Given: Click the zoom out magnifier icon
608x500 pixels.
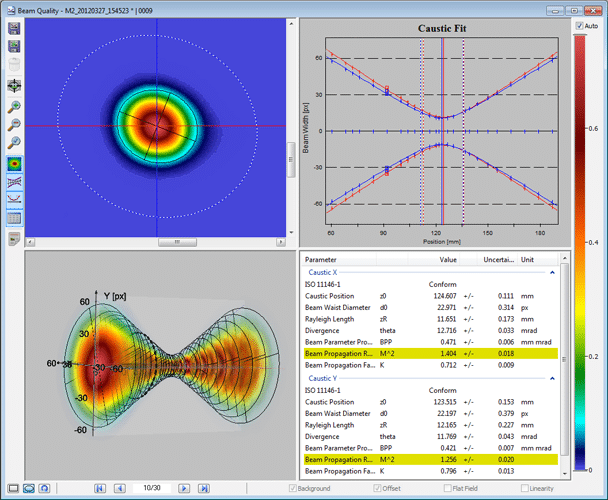Looking at the screenshot, I should pyautogui.click(x=14, y=125).
